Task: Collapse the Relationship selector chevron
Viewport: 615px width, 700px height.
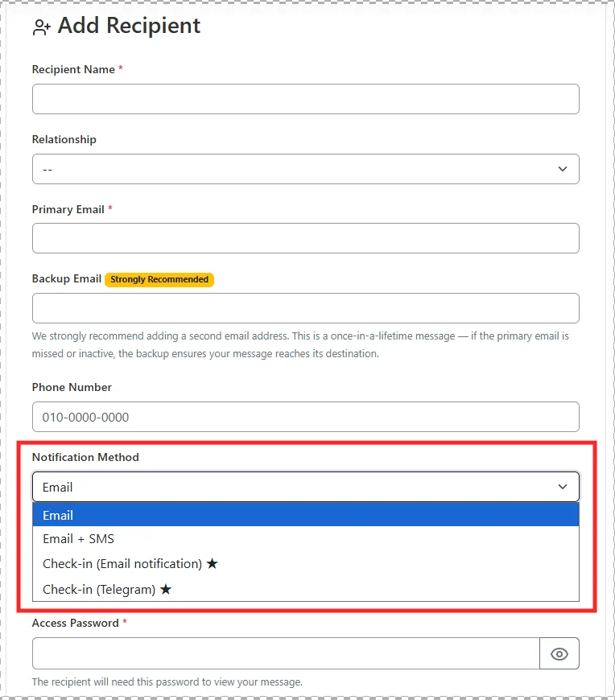Action: [x=563, y=169]
